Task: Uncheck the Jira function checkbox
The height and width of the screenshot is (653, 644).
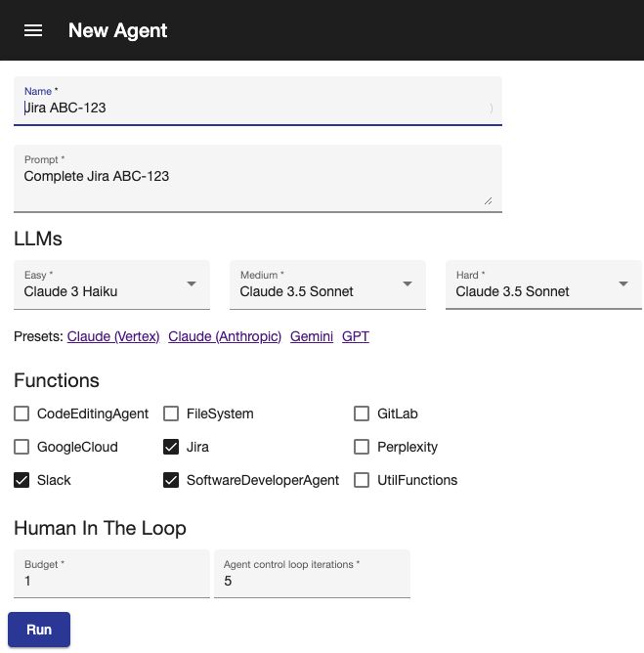Action: click(171, 447)
